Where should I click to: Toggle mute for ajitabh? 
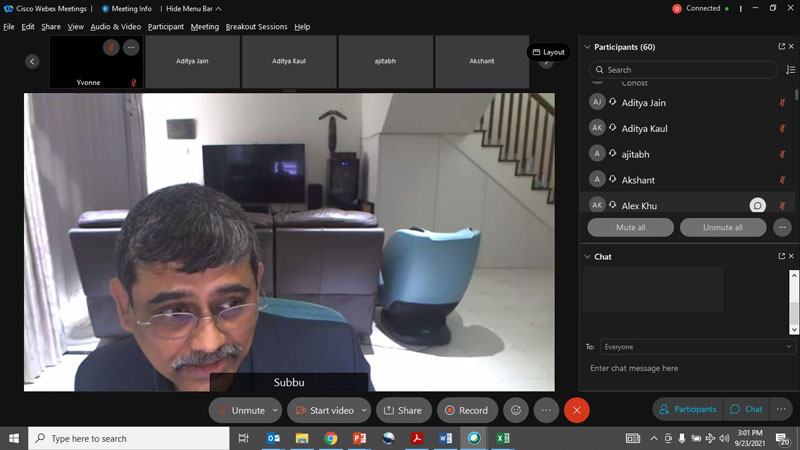pos(782,154)
